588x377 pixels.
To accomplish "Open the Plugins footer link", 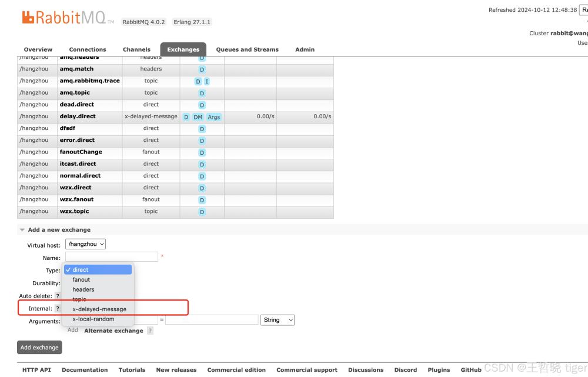I will 439,370.
